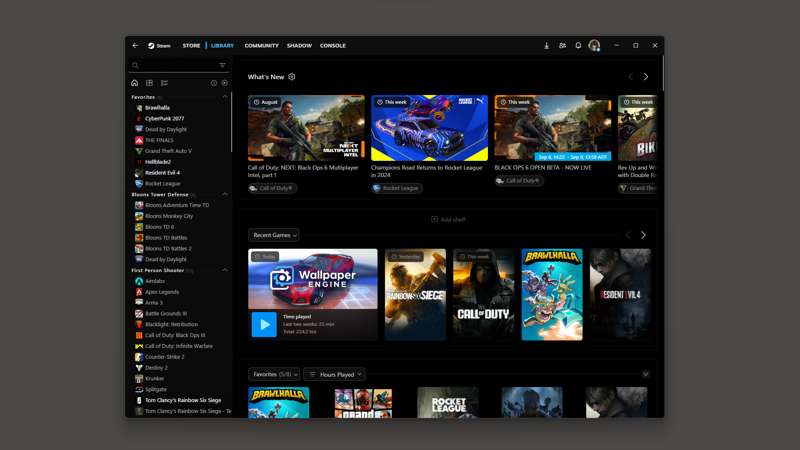This screenshot has height=450, width=800.
Task: Click the blue Wallpaper Engine play button
Action: [x=264, y=324]
